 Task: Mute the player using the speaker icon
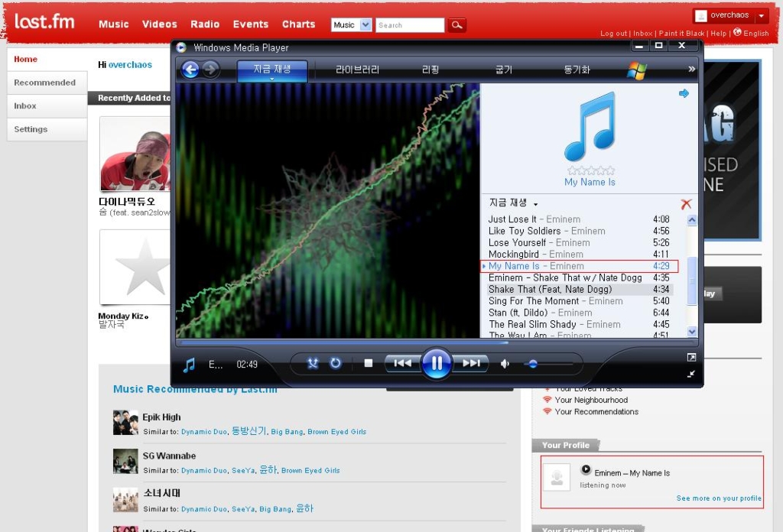pos(505,364)
